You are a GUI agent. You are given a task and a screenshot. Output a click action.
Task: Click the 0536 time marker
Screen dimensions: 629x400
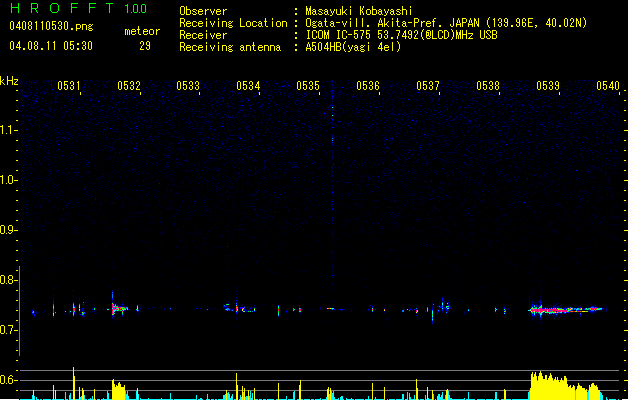pyautogui.click(x=368, y=85)
